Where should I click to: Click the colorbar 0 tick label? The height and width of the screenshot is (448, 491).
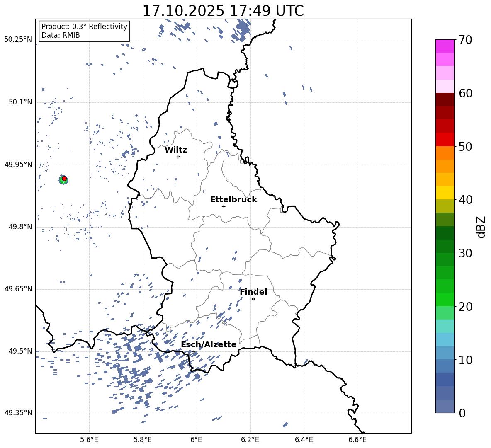tap(462, 413)
